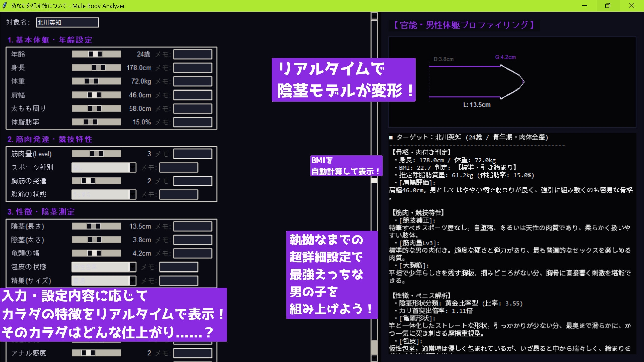Click the memo field for 筋肉量(Level)
Image resolution: width=644 pixels, height=362 pixels.
[x=193, y=154]
